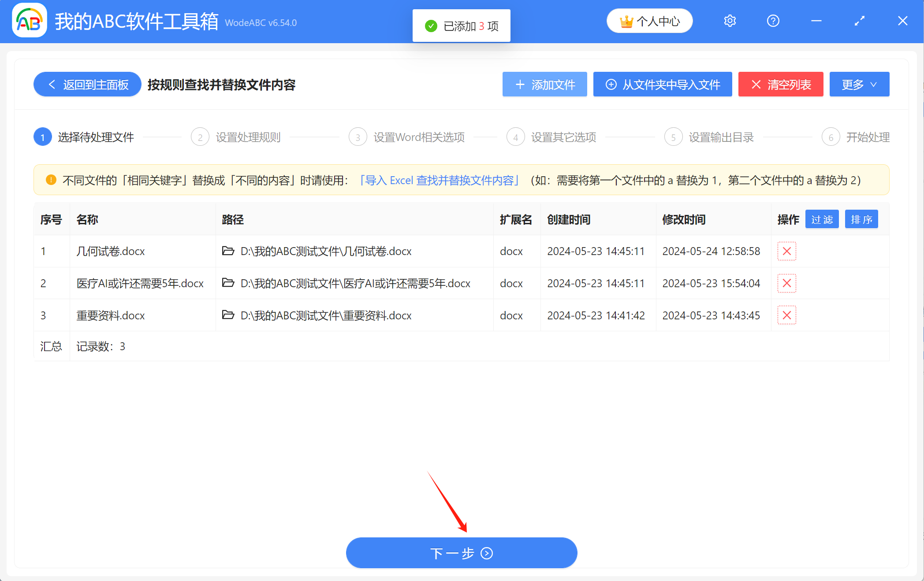
Task: Click the folder icon beside 重要资料.docx path
Action: coord(228,315)
